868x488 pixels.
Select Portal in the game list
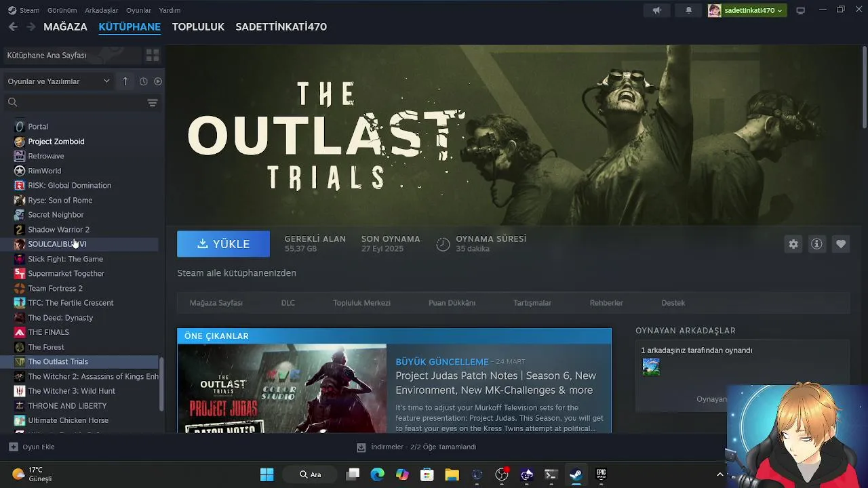click(38, 127)
